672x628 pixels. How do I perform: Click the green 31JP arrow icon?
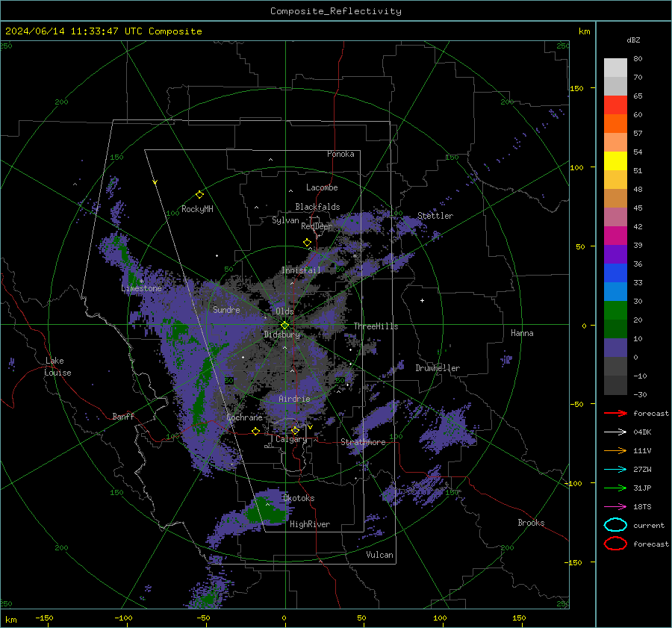(615, 488)
